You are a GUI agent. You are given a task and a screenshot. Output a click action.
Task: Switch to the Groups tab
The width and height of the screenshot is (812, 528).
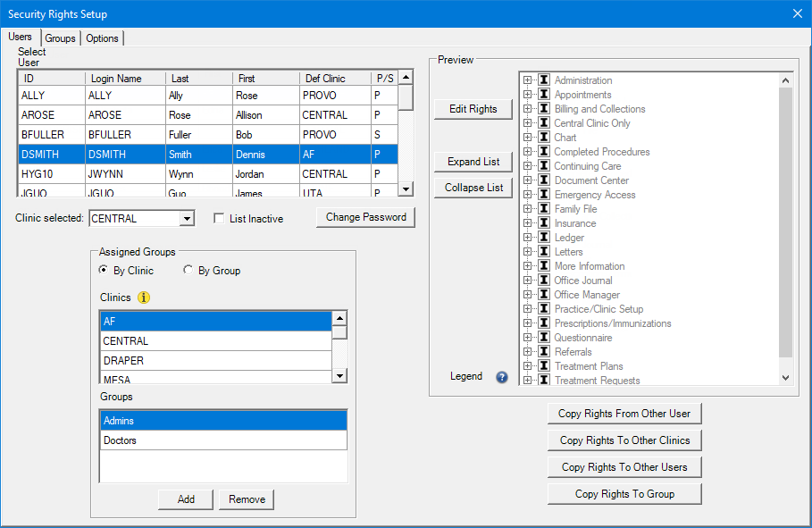[x=60, y=38]
